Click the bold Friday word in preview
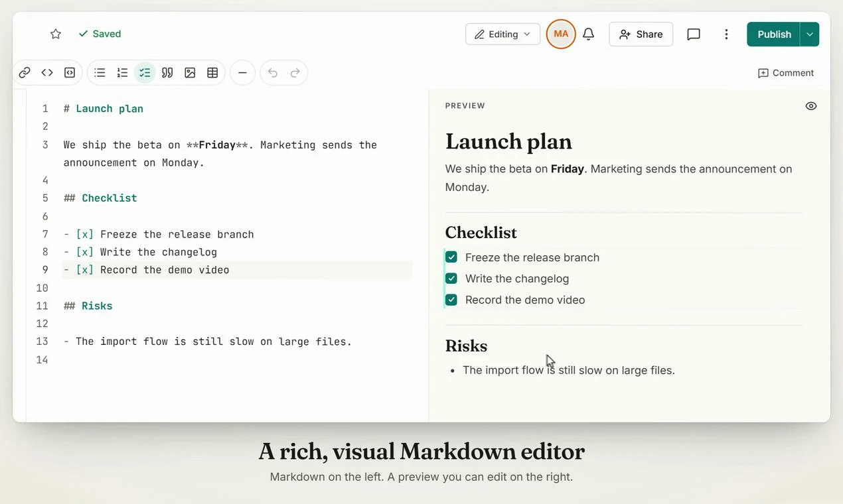This screenshot has height=504, width=843. (x=568, y=169)
